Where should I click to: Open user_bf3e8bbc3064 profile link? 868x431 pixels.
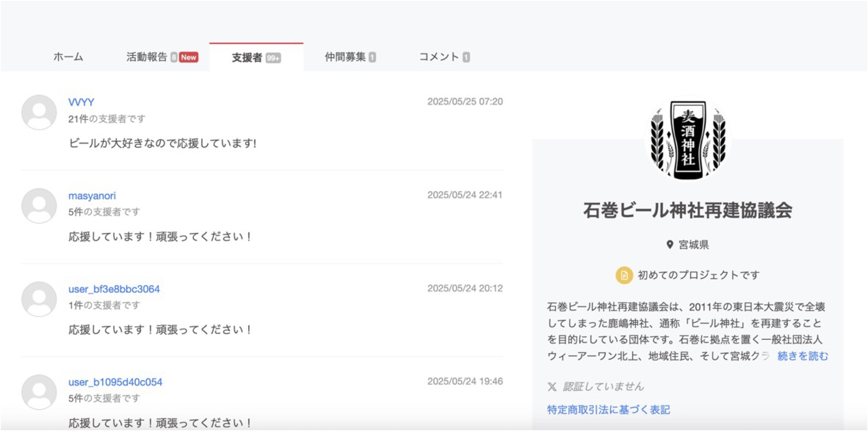pos(114,289)
